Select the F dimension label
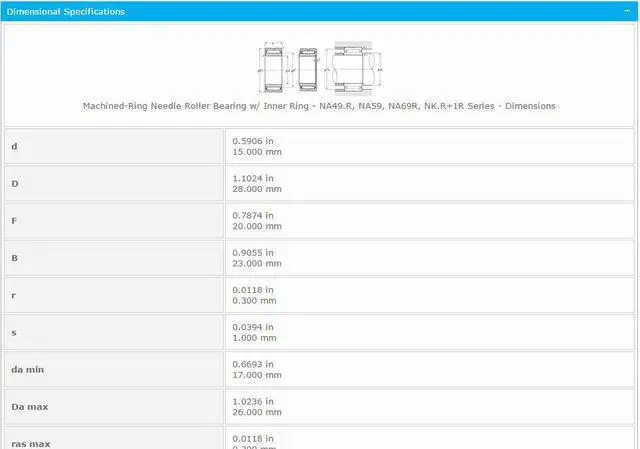 tap(14, 221)
